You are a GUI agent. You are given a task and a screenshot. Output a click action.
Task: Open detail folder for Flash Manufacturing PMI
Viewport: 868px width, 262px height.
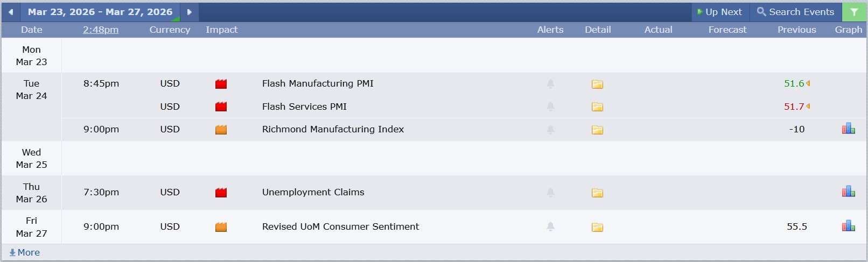tap(597, 84)
